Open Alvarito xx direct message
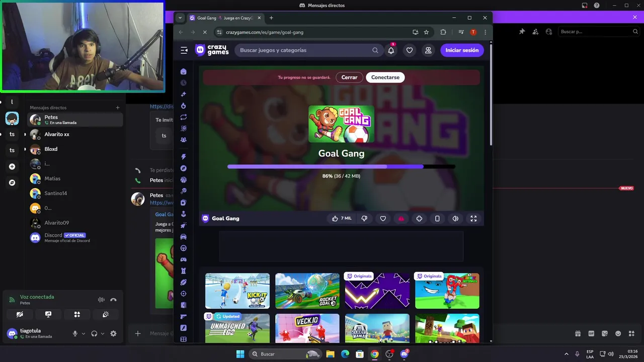The image size is (644, 362). [x=75, y=134]
